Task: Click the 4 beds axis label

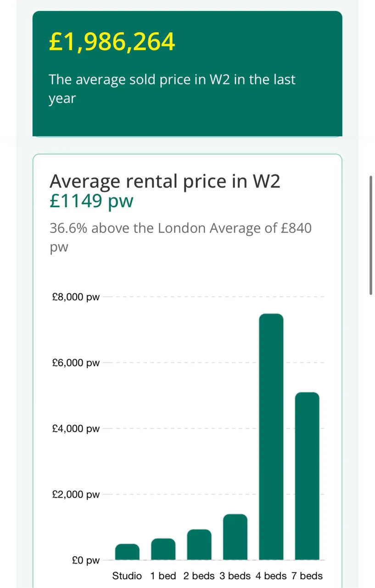Action: click(x=271, y=576)
